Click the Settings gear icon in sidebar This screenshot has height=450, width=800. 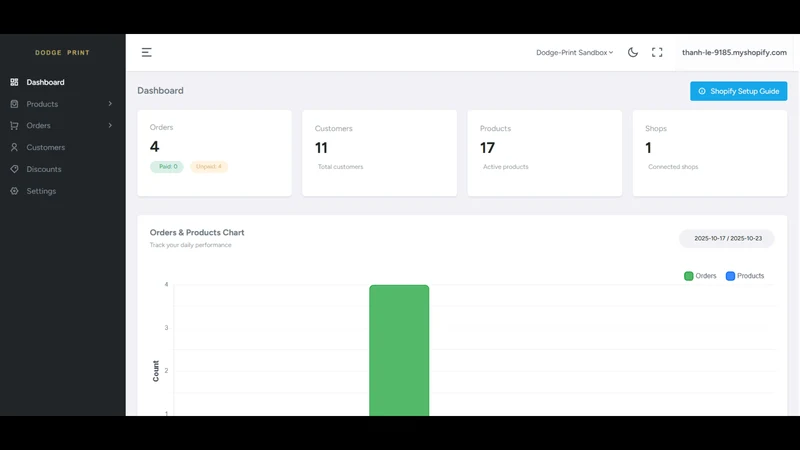point(14,191)
